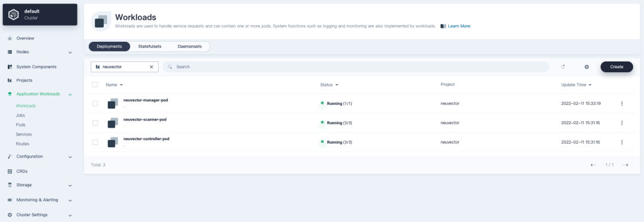Clear the neuvector project filter
Image resolution: width=644 pixels, height=222 pixels.
tap(151, 67)
